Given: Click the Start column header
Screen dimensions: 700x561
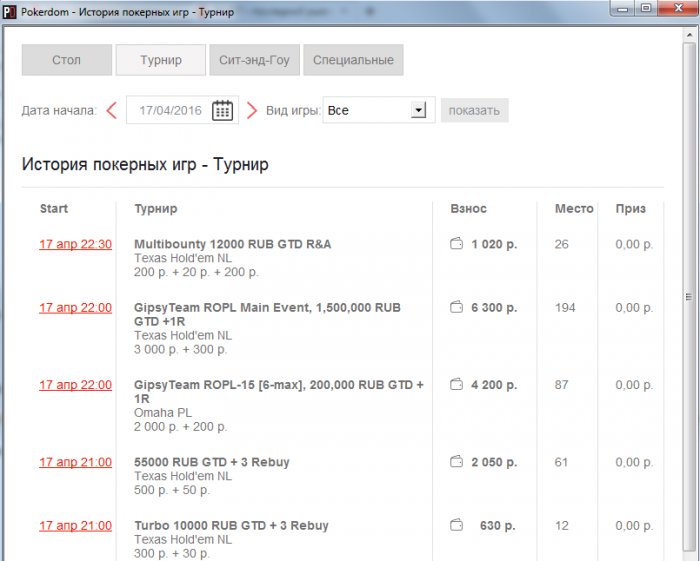Looking at the screenshot, I should 54,208.
